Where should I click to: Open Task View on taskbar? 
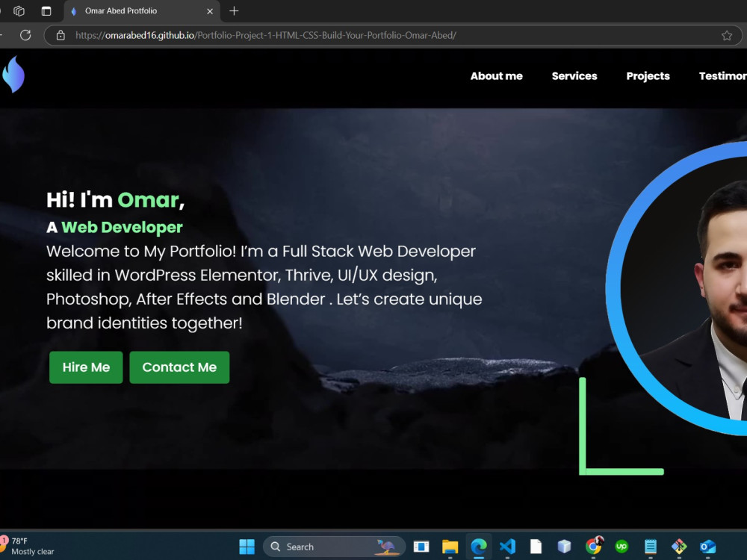point(421,547)
